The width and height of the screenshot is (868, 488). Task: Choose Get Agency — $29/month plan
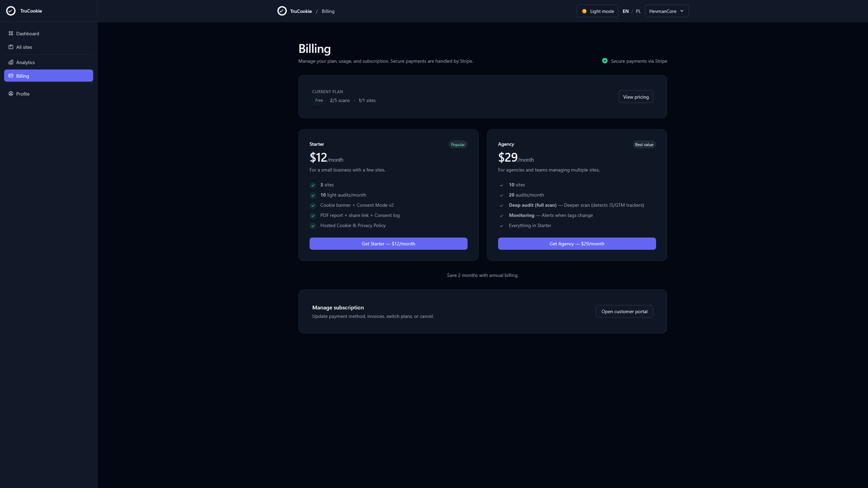click(577, 244)
